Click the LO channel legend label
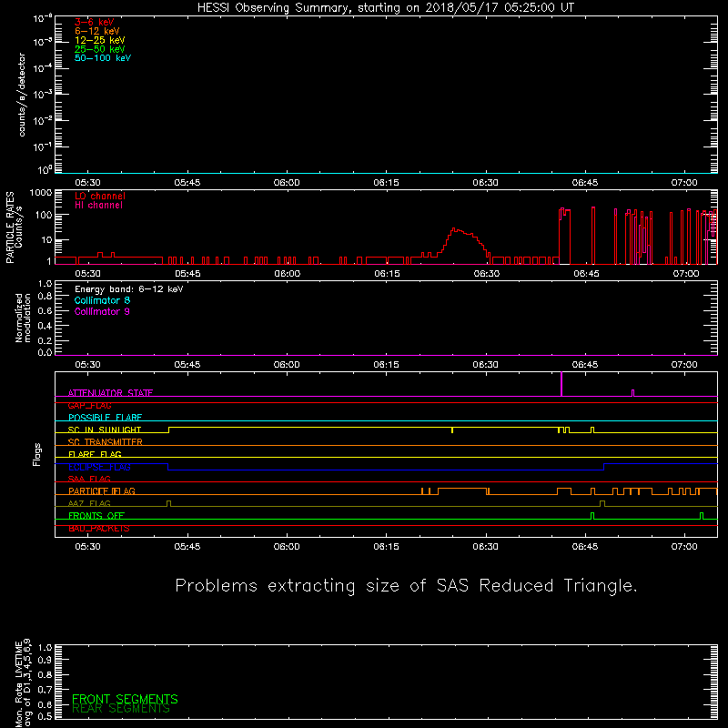The image size is (728, 728). tap(100, 196)
